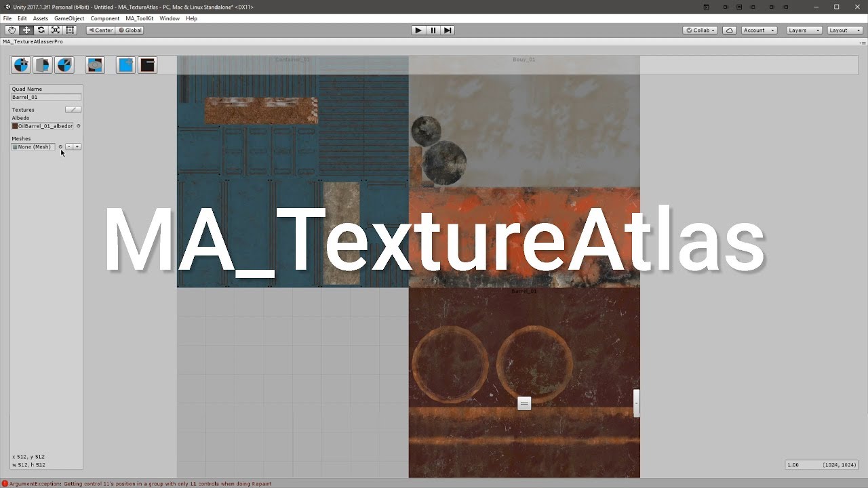This screenshot has width=868, height=488.
Task: Open the File menu
Action: [x=7, y=18]
